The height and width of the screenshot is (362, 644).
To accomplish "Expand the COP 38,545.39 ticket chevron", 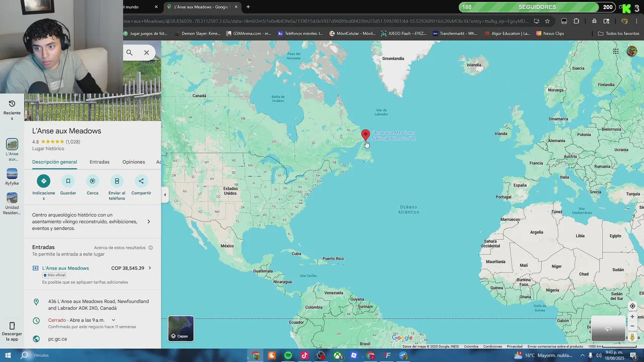I will (149, 268).
